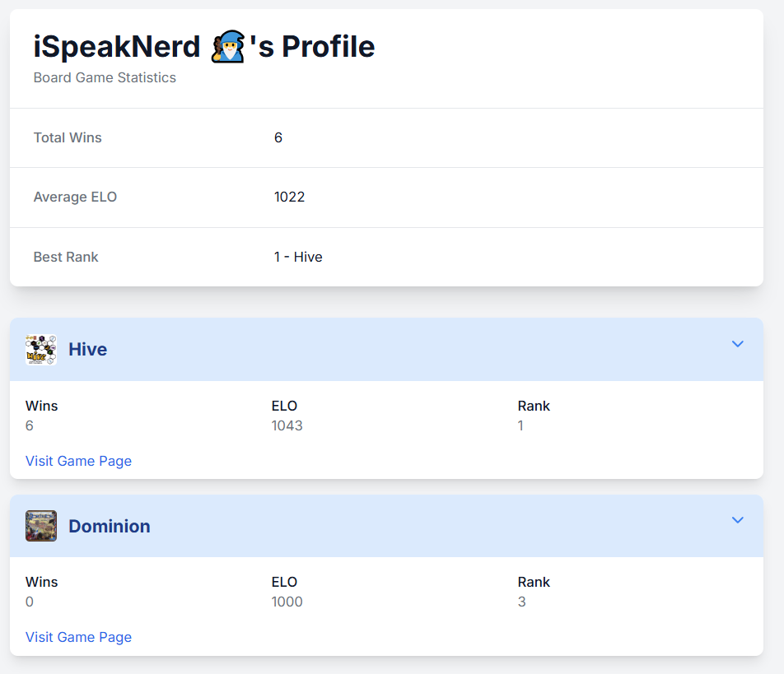Click the wizard emoji in profile title

point(228,46)
